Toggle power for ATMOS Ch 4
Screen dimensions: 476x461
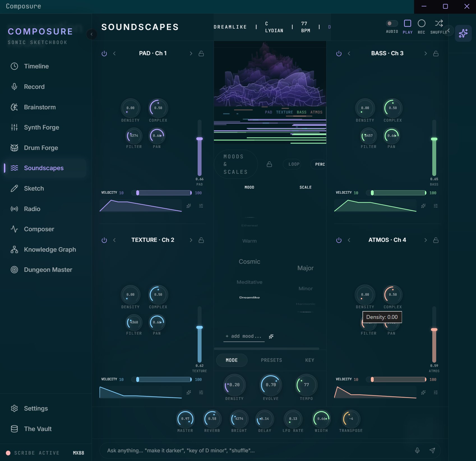tap(339, 240)
